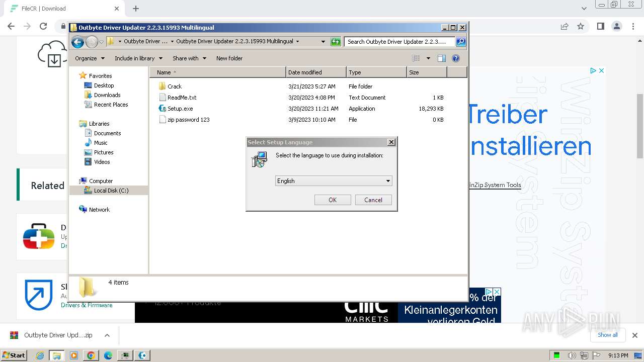
Task: Select Downloads under Favorites
Action: pyautogui.click(x=107, y=95)
